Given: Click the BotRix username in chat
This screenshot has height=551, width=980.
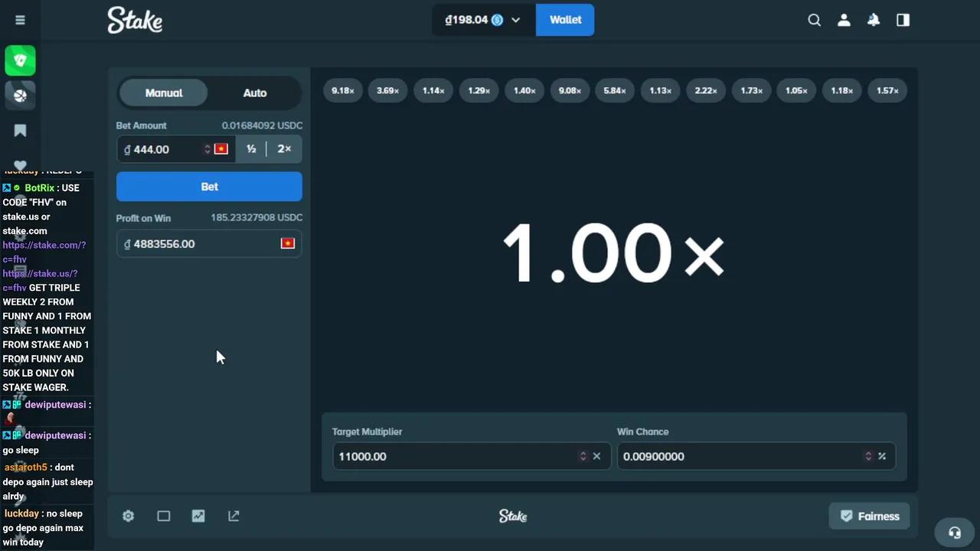Looking at the screenshot, I should (x=39, y=188).
